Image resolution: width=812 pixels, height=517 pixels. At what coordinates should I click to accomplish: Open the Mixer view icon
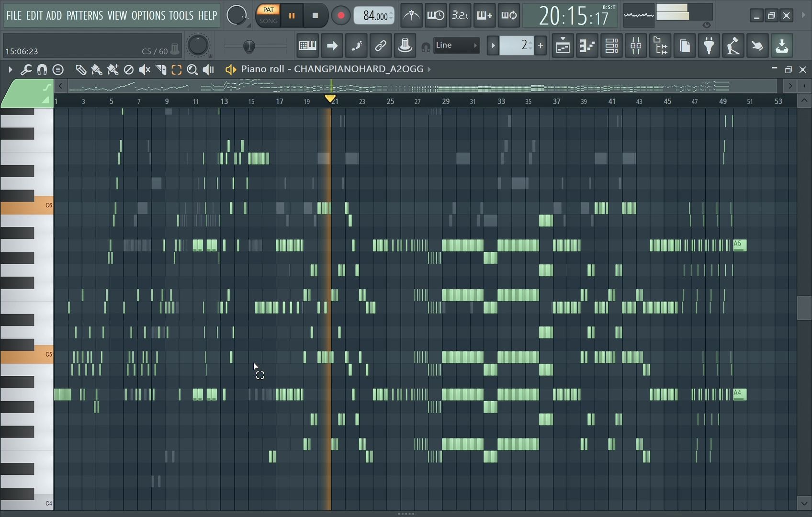click(636, 46)
